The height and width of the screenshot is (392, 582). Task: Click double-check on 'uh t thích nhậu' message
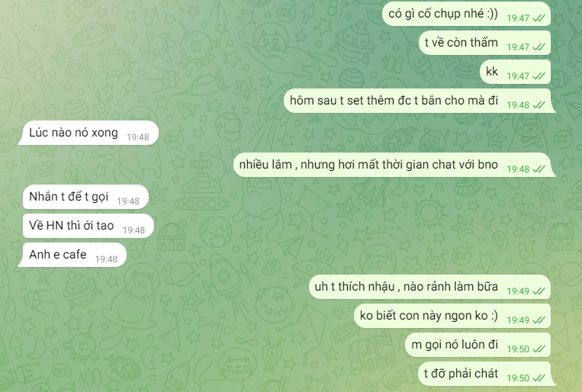(539, 291)
